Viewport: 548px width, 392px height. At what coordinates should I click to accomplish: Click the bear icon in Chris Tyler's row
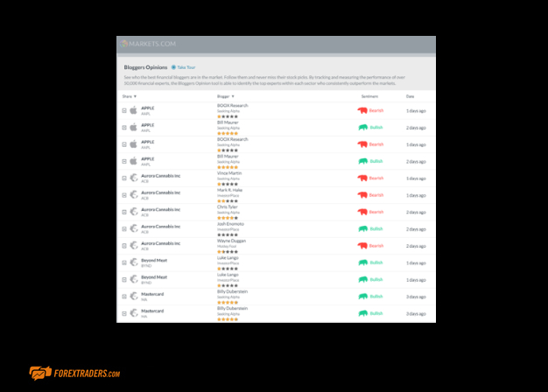(362, 212)
